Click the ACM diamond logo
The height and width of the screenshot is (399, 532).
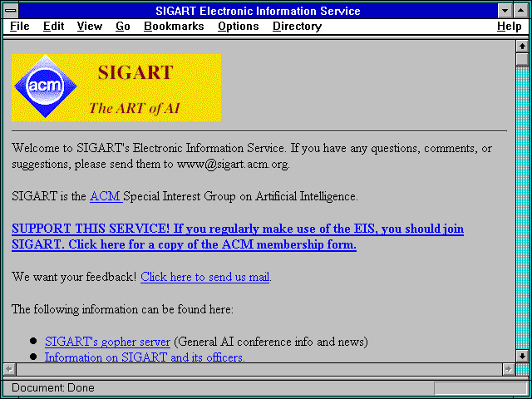pyautogui.click(x=45, y=86)
